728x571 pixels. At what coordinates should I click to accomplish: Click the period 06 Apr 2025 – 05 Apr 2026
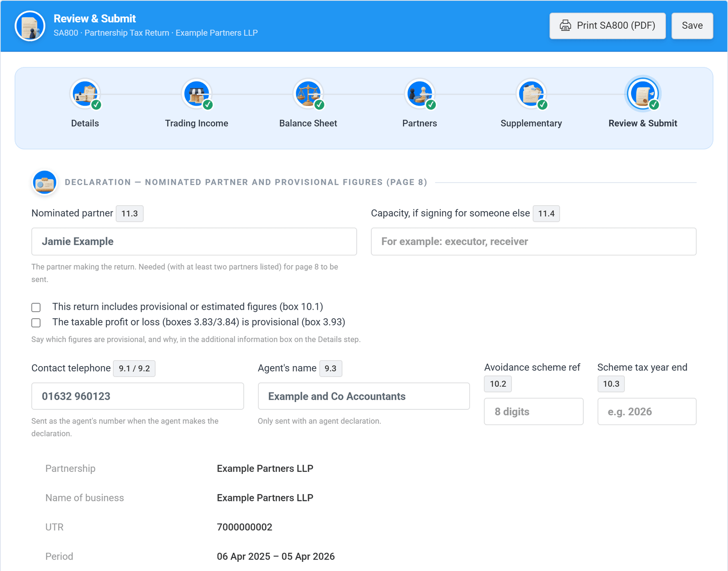pos(276,556)
